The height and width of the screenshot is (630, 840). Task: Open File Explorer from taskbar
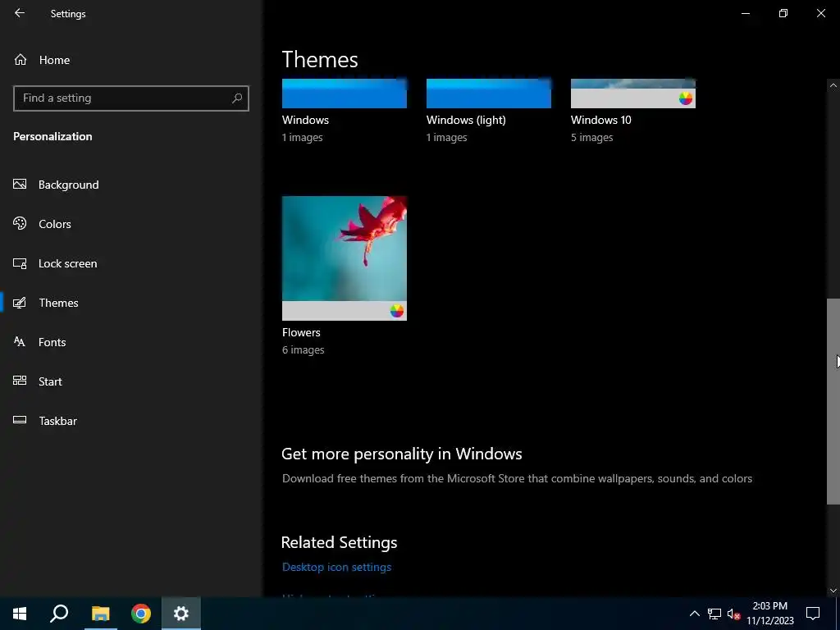100,614
